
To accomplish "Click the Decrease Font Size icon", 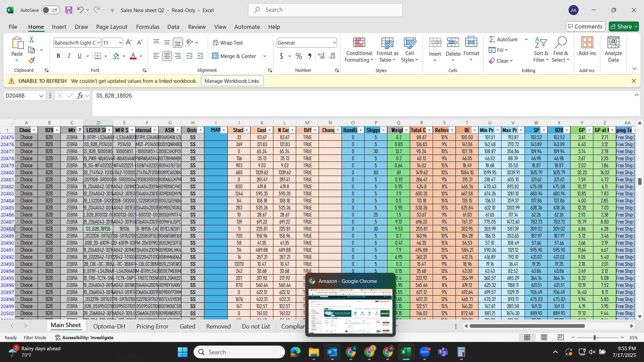I will pos(140,43).
